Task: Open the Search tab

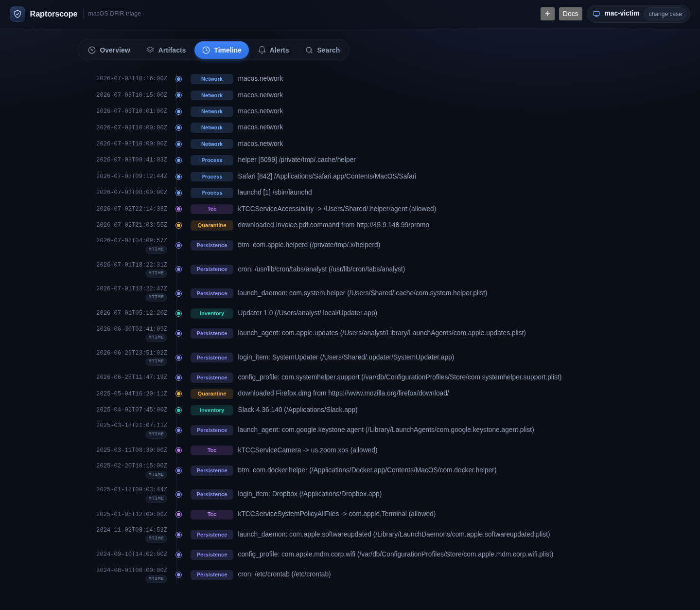Action: tap(322, 50)
